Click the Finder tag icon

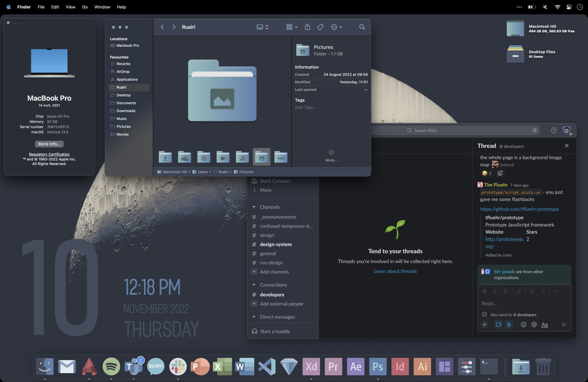pyautogui.click(x=320, y=27)
